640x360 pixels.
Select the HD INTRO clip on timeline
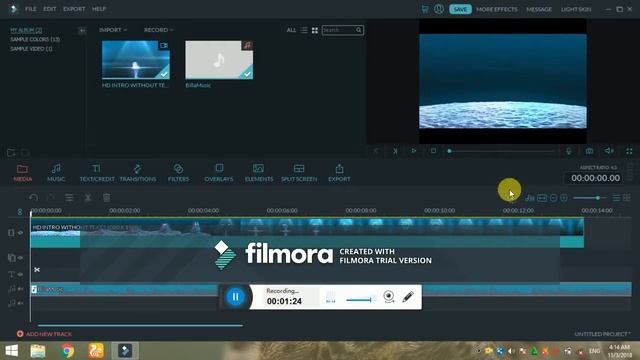(x=307, y=233)
